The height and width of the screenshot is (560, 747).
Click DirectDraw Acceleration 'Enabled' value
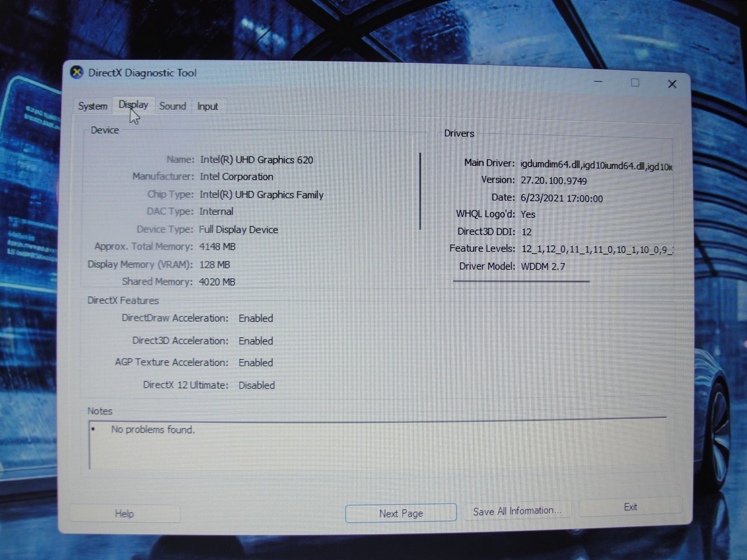click(255, 318)
